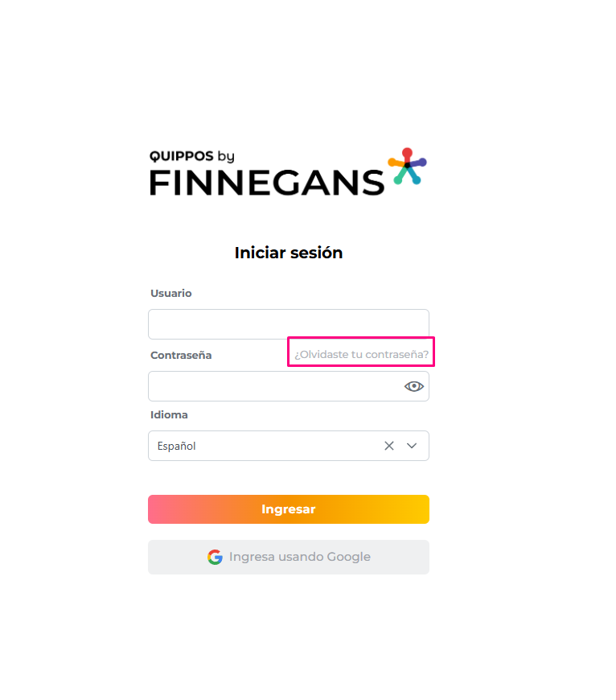The image size is (616, 700).
Task: Clear the Español language selection
Action: coord(389,446)
